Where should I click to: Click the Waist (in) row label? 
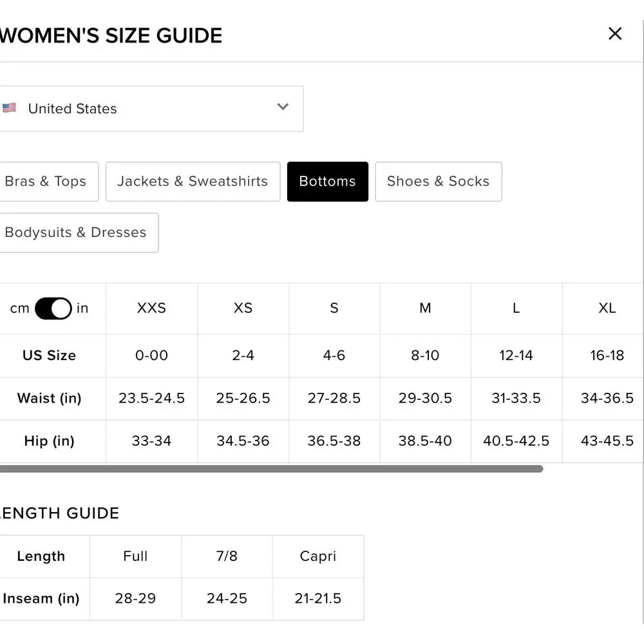pos(50,399)
